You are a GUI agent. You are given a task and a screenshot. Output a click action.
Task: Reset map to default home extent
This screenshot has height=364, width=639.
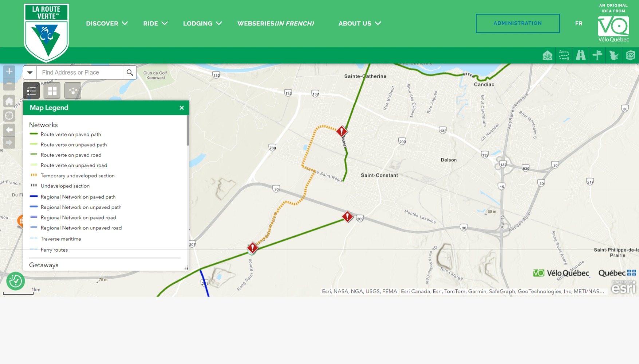coord(9,101)
